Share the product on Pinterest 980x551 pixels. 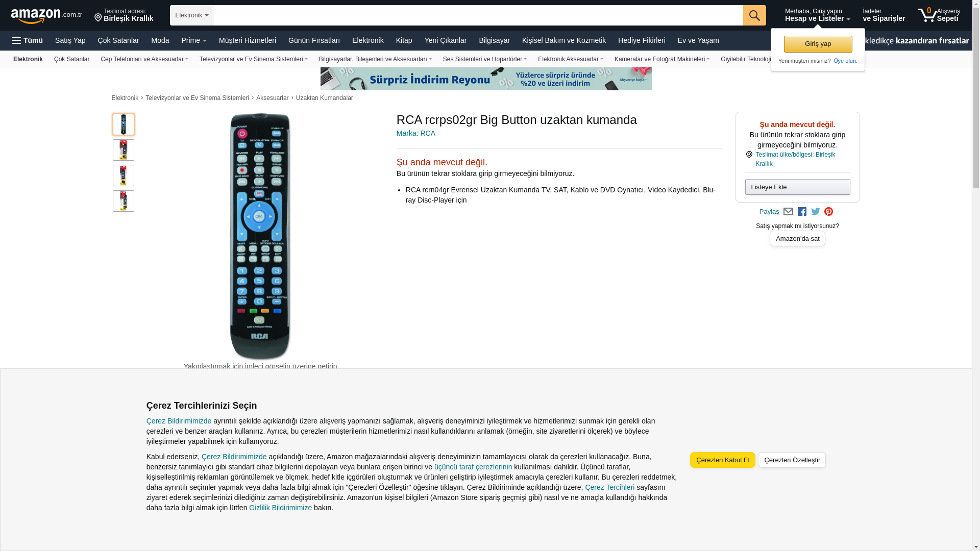click(x=828, y=212)
